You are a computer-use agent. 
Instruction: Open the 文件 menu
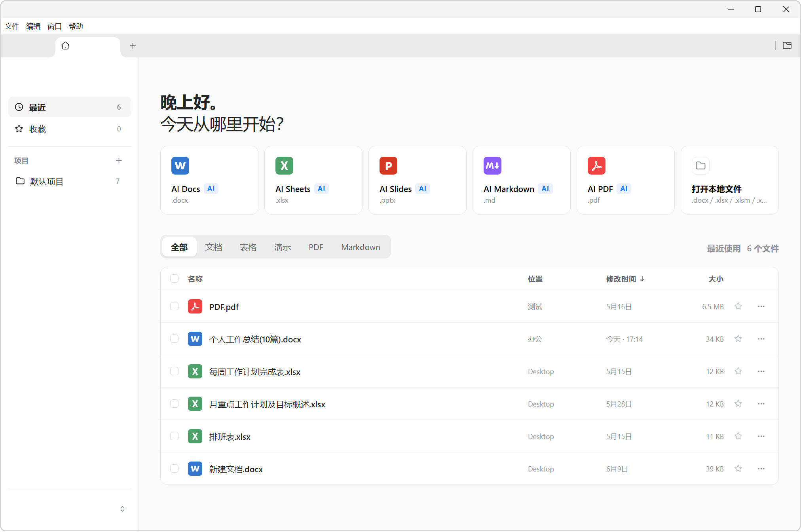(12, 27)
